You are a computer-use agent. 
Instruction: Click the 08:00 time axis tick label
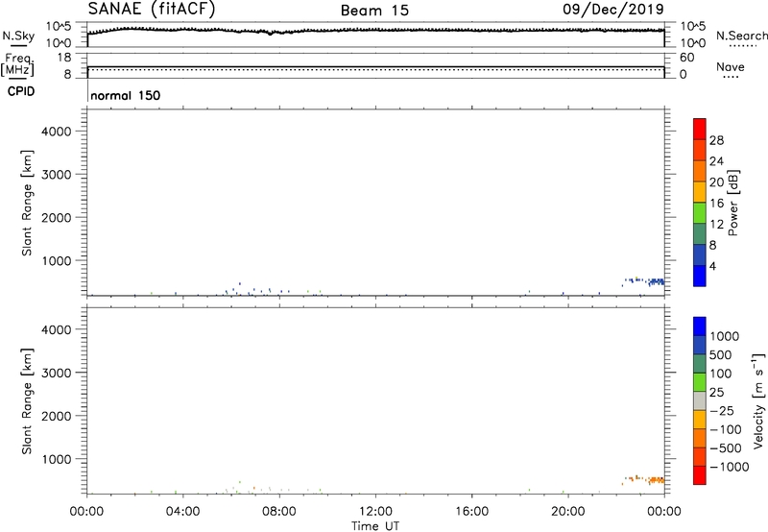click(x=279, y=512)
